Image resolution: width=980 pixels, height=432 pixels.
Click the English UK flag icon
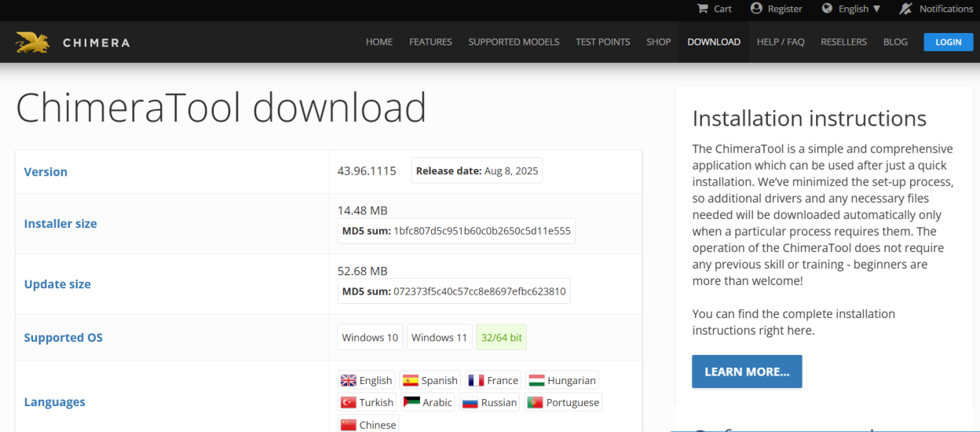pyautogui.click(x=349, y=380)
